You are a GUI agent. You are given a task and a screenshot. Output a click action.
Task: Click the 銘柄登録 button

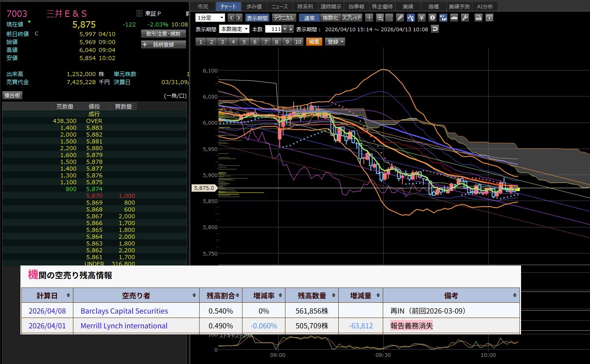click(164, 44)
